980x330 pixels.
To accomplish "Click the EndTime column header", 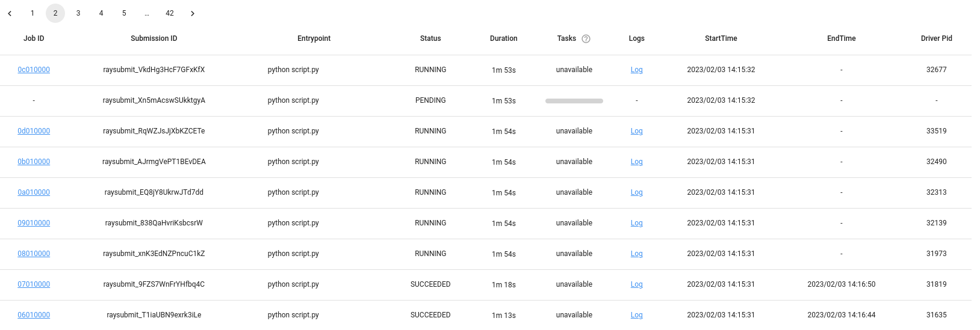I will 842,38.
